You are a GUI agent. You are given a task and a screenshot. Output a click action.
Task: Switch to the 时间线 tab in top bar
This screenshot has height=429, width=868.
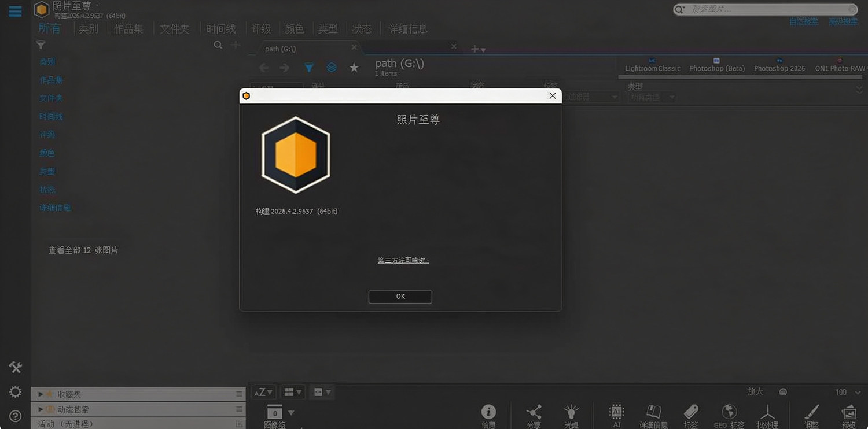pyautogui.click(x=221, y=28)
